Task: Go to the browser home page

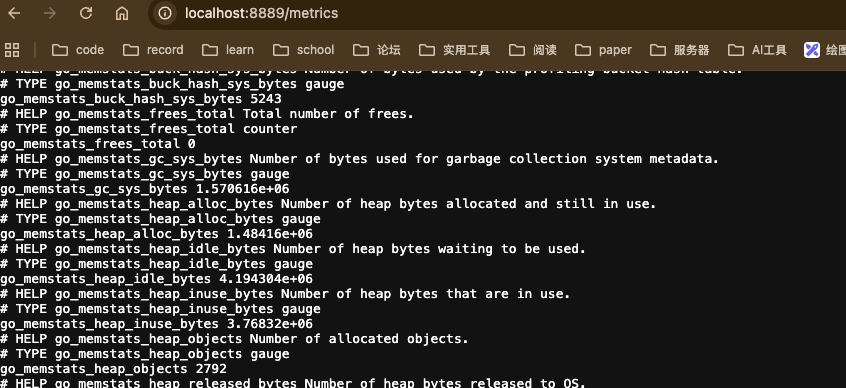Action: pos(122,13)
